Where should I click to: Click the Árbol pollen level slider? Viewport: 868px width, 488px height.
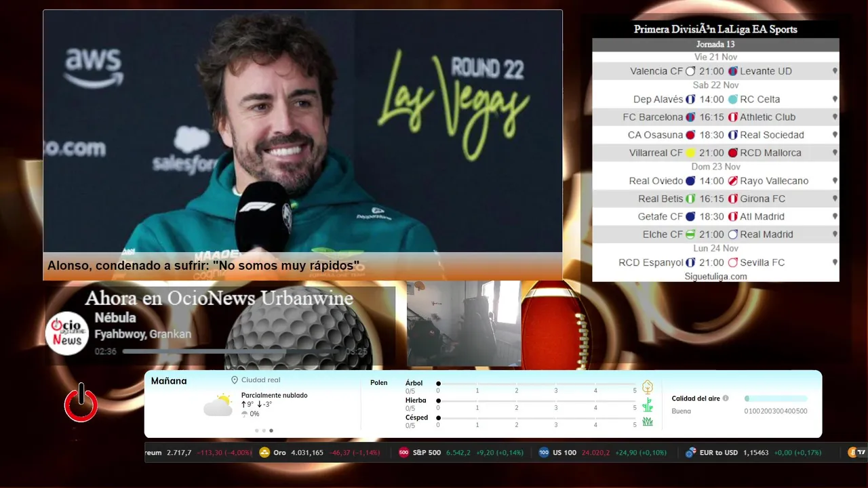pos(536,384)
